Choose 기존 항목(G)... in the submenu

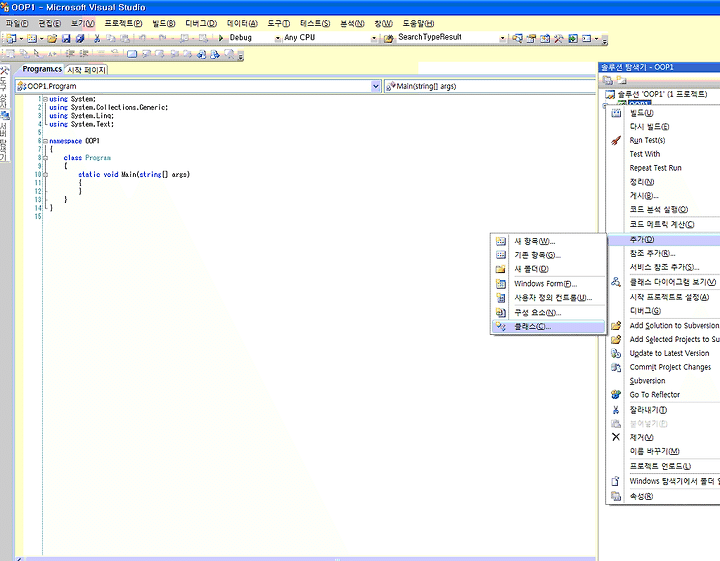tap(548, 255)
